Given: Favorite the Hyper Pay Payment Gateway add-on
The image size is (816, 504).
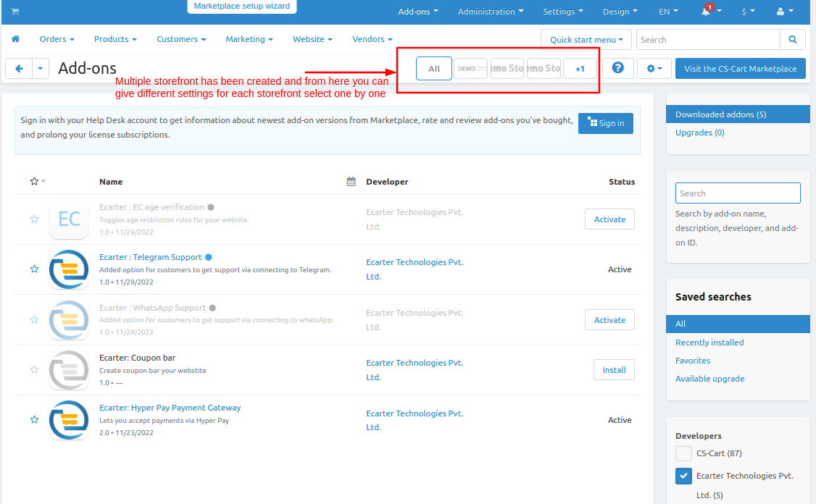Looking at the screenshot, I should point(34,419).
